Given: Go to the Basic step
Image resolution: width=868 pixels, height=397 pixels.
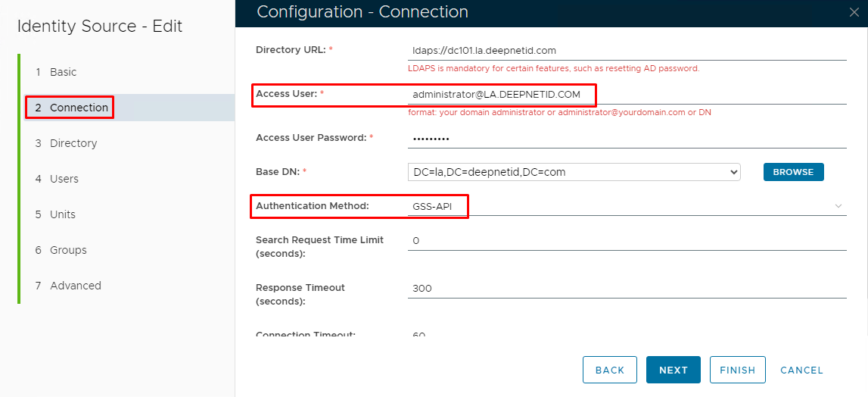Looking at the screenshot, I should (64, 72).
